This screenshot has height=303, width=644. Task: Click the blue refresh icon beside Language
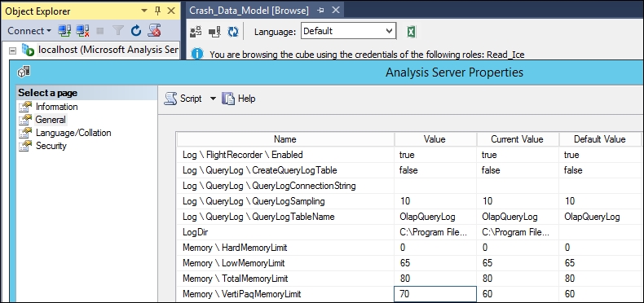[x=233, y=31]
